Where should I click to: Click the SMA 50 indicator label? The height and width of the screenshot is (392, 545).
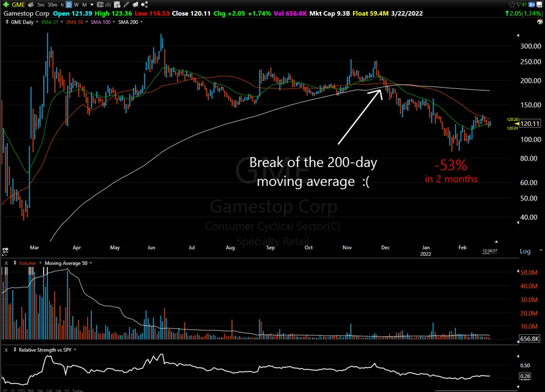pyautogui.click(x=74, y=22)
